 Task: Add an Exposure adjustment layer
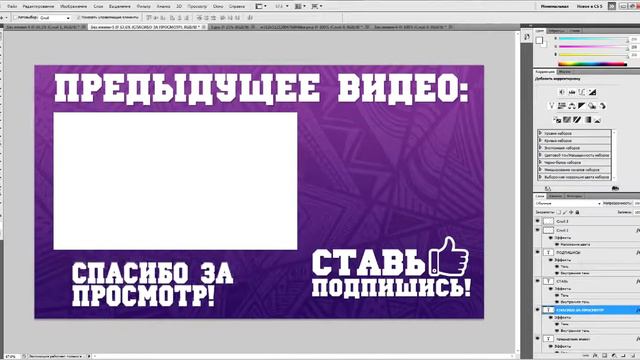pos(592,92)
